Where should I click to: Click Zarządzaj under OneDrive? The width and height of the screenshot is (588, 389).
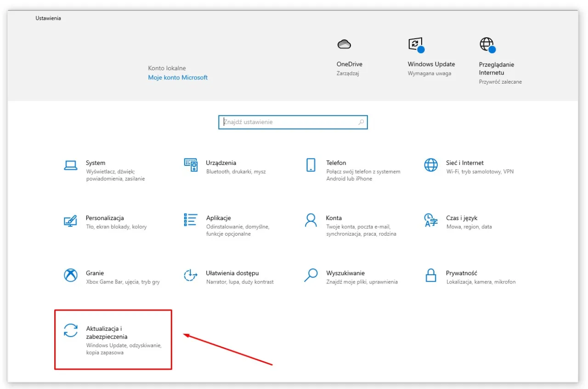349,73
